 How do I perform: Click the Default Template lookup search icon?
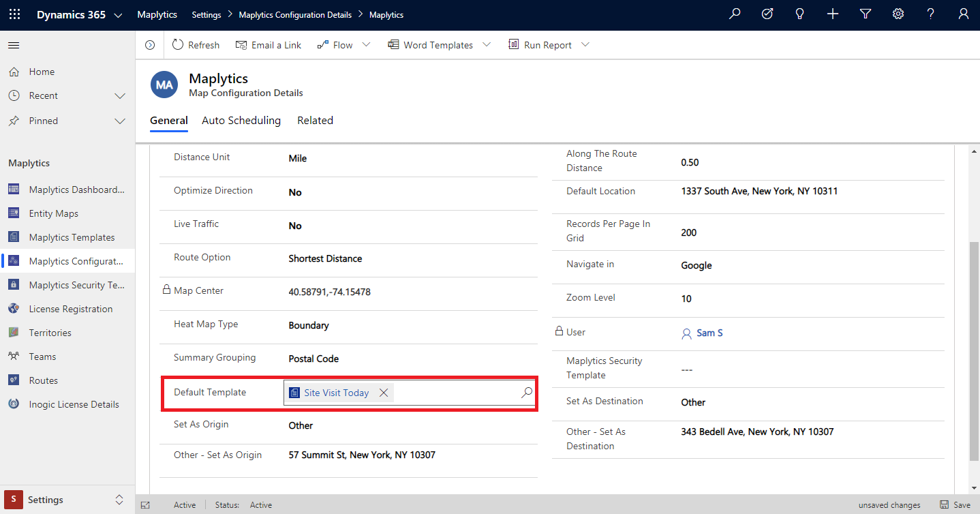(527, 393)
